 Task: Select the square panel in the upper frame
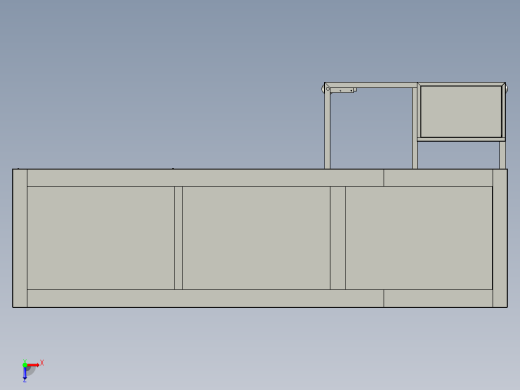tap(461, 111)
